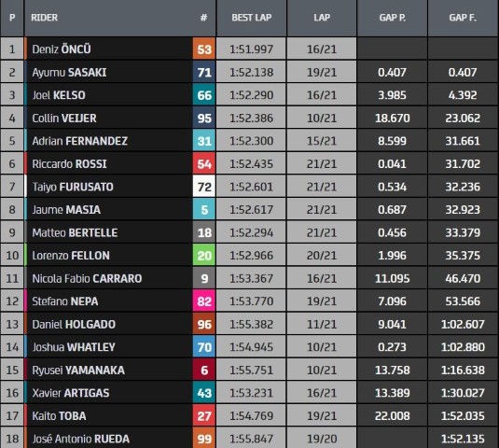The width and height of the screenshot is (499, 448).
Task: Select the GAP P. column header
Action: tap(392, 18)
